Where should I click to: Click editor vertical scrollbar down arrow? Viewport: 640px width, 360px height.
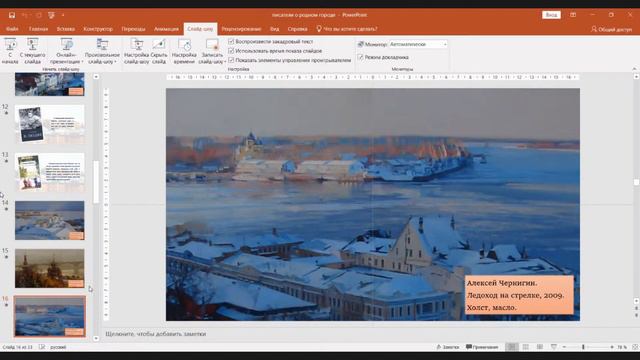point(636,301)
